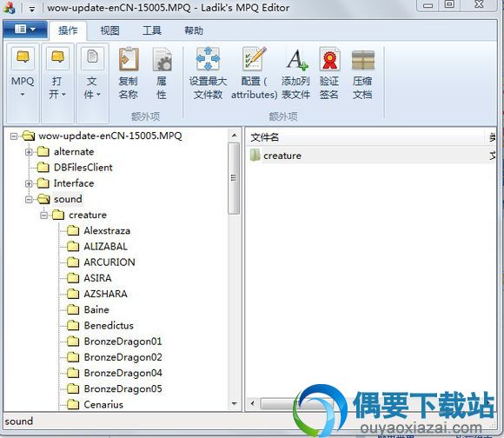Open the 文件 dropdown button

(92, 83)
